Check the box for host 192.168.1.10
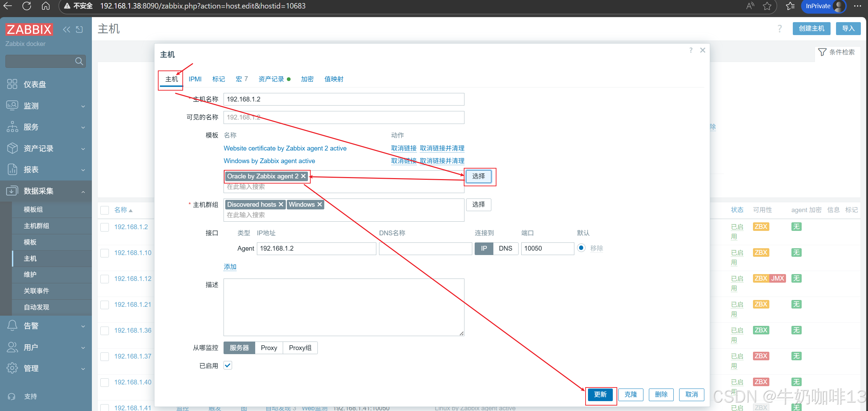 105,253
